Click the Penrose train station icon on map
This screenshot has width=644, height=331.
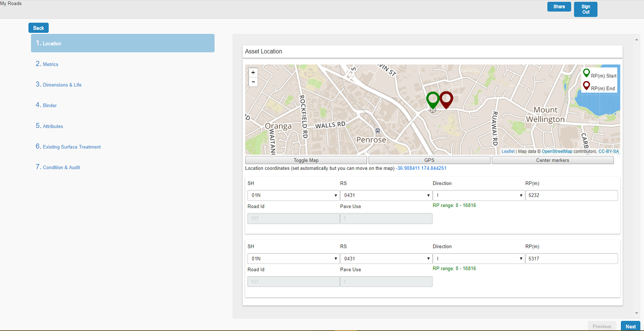tap(378, 131)
